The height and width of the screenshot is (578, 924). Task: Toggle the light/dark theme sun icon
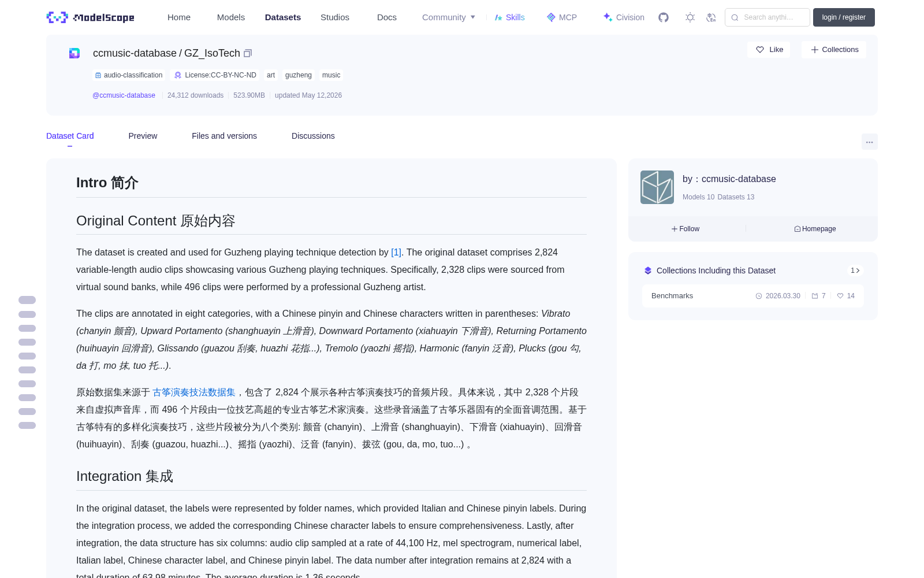tap(690, 17)
